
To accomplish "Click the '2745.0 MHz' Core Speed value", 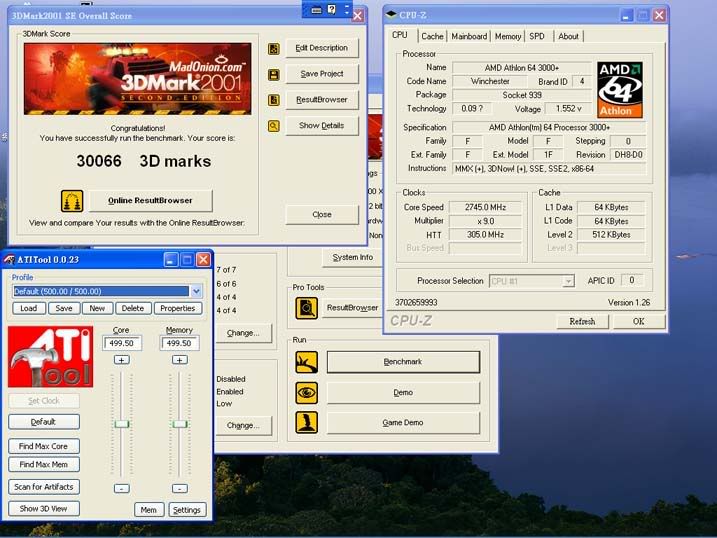I will point(486,208).
